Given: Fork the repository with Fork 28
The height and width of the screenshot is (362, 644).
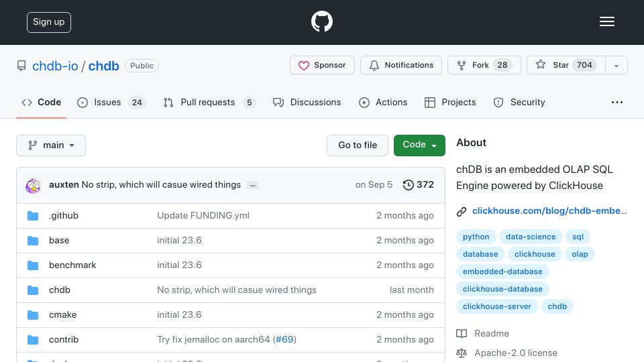Looking at the screenshot, I should point(484,65).
